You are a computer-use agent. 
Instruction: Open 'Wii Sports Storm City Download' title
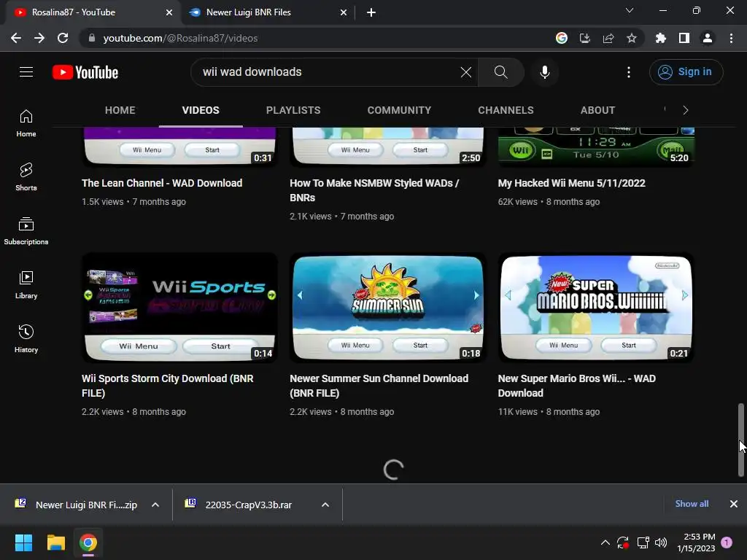coord(168,385)
